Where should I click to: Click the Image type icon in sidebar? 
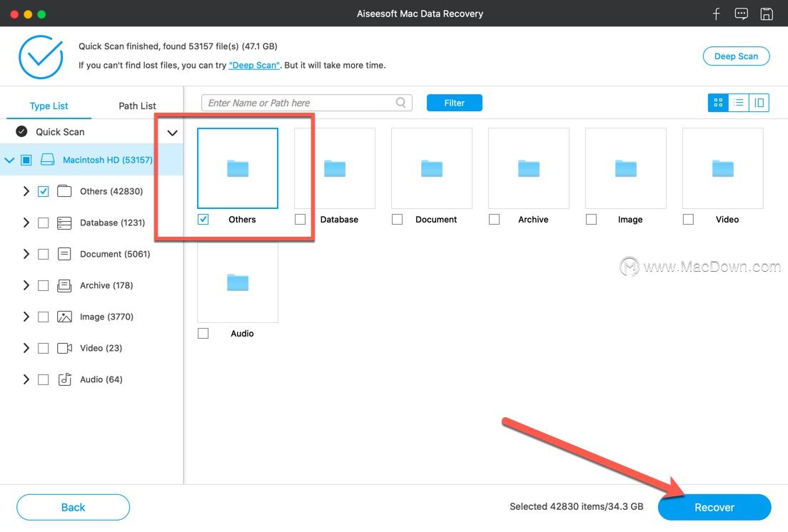[64, 317]
